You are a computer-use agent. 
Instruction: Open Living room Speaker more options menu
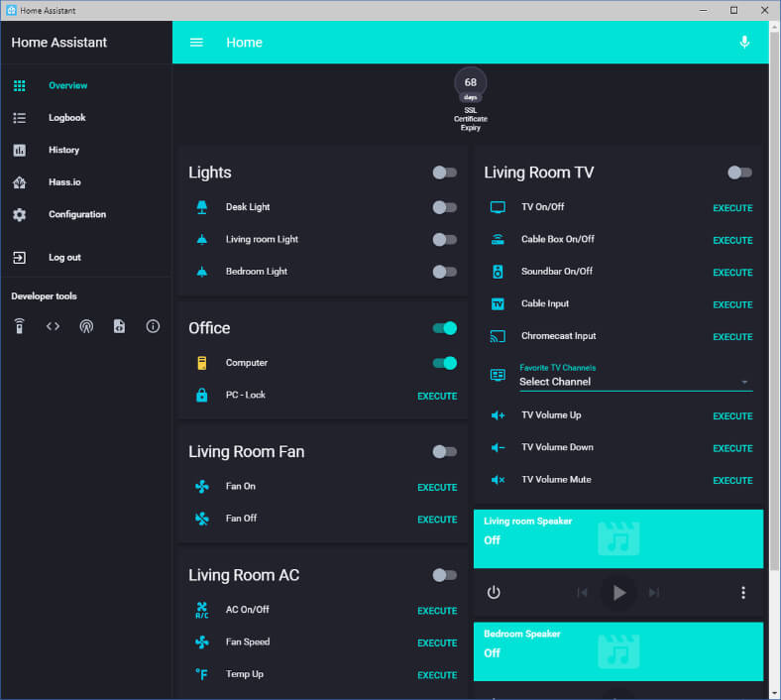pos(742,592)
